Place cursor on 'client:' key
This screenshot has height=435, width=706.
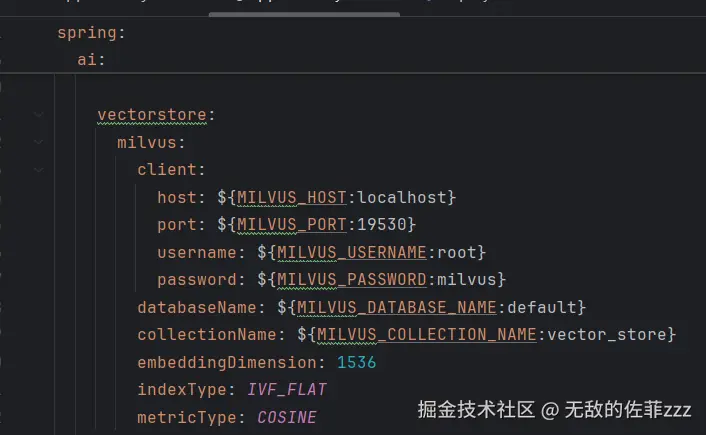point(171,170)
